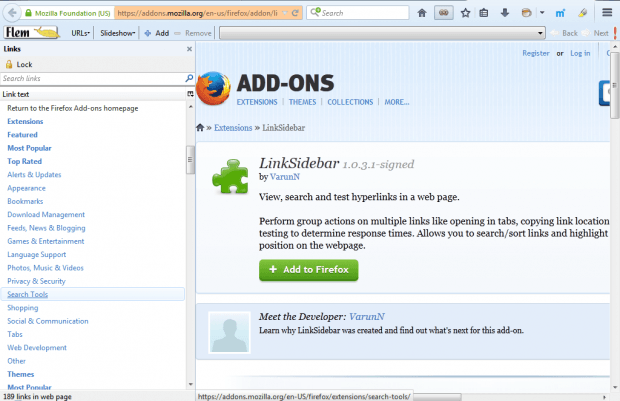The image size is (620, 401).
Task: Click the home icon in breadcrumb
Action: (x=200, y=127)
